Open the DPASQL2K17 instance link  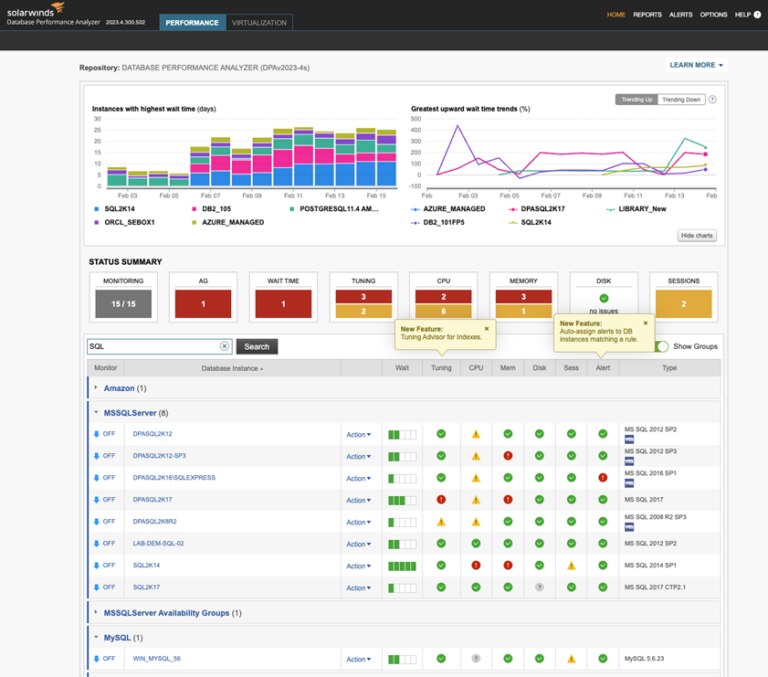tap(152, 500)
